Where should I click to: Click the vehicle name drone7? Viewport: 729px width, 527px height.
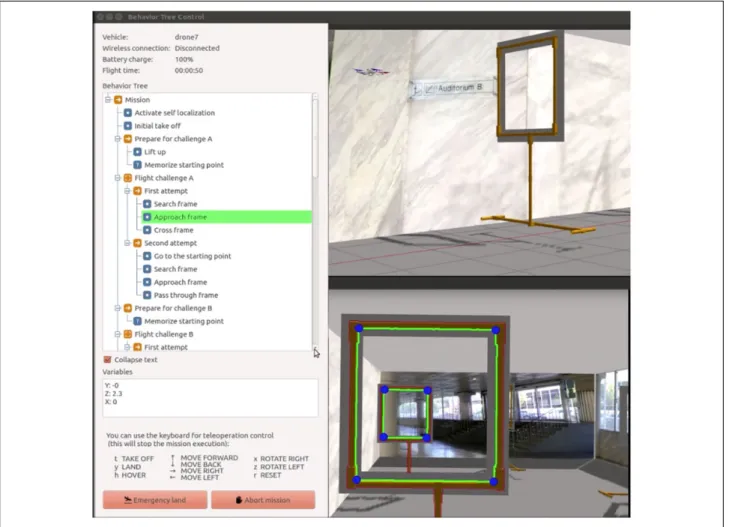pos(186,37)
